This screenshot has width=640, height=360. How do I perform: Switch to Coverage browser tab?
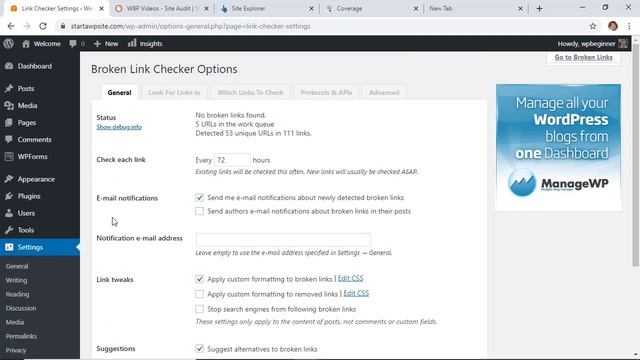(371, 8)
